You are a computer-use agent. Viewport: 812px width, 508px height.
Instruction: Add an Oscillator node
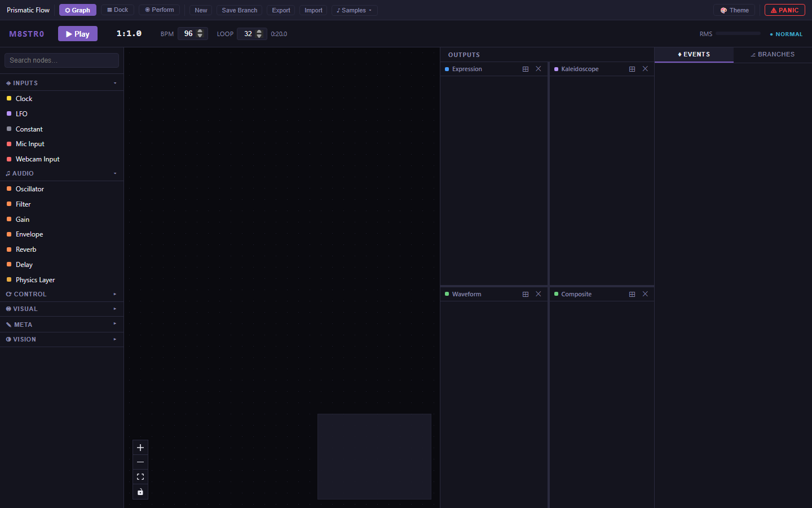[61, 189]
